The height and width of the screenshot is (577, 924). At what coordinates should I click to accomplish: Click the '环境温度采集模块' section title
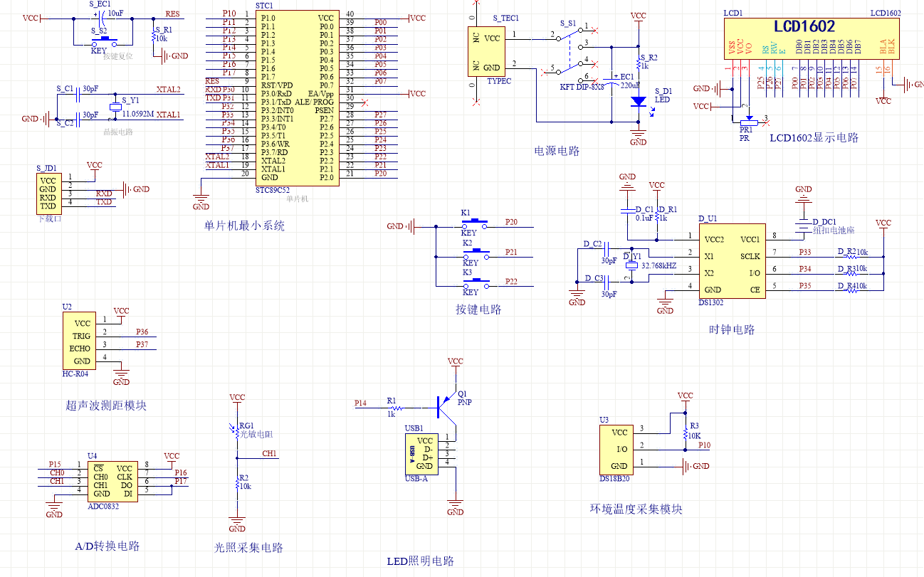[x=636, y=509]
